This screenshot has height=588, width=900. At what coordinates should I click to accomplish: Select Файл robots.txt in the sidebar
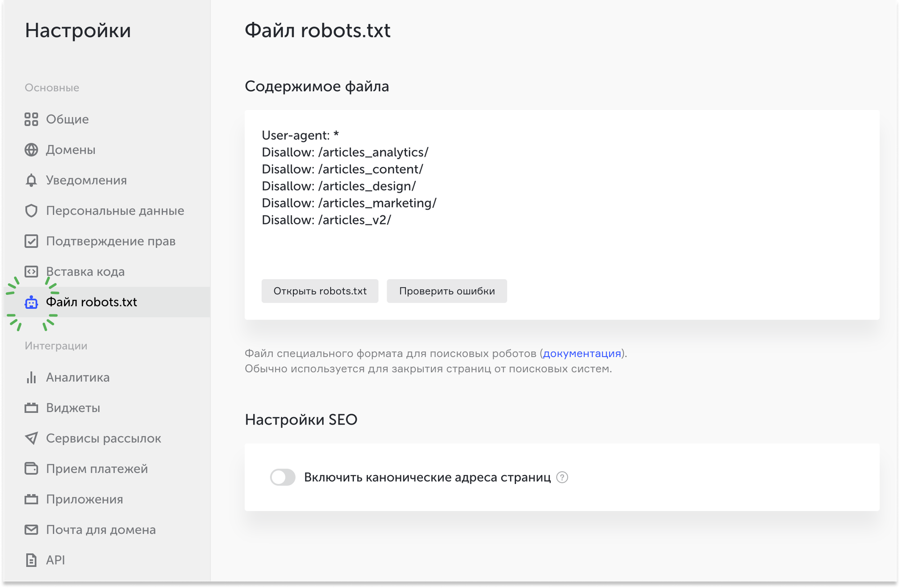pos(107,302)
